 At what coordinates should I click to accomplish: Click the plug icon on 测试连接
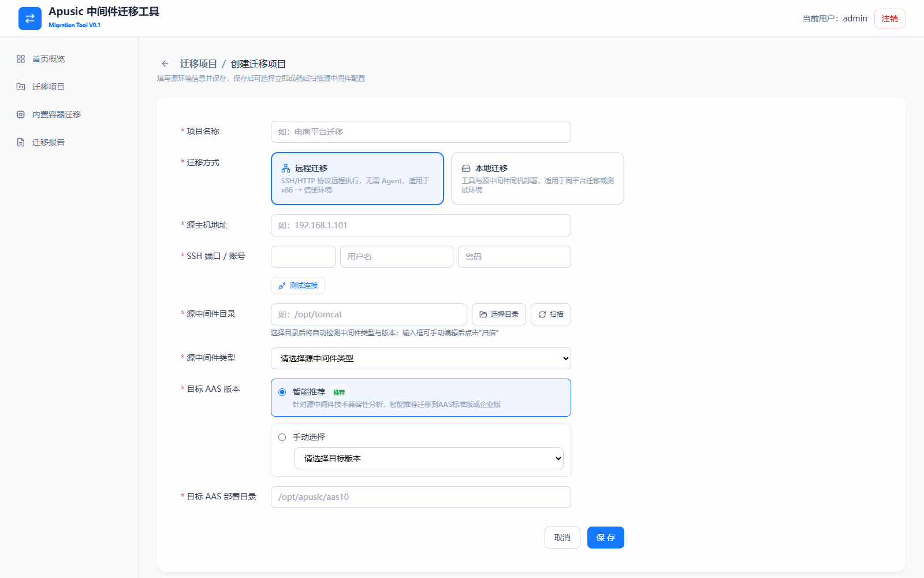pos(282,286)
